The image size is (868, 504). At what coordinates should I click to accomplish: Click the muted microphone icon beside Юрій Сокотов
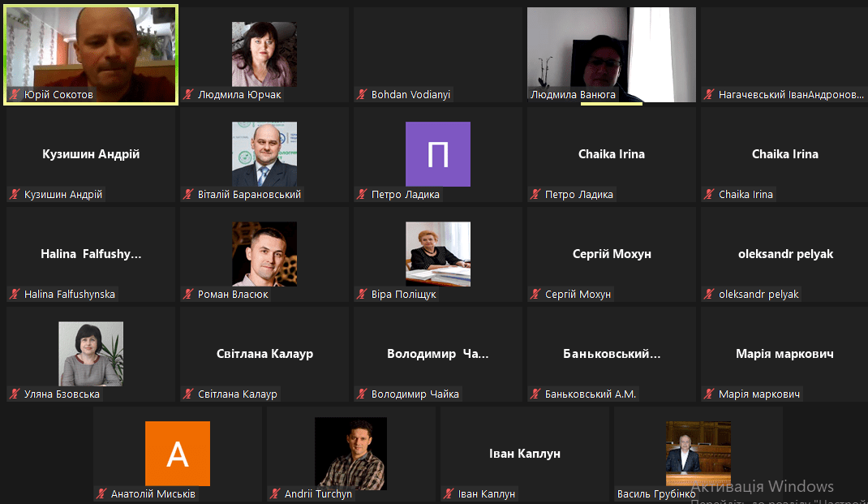pyautogui.click(x=15, y=95)
